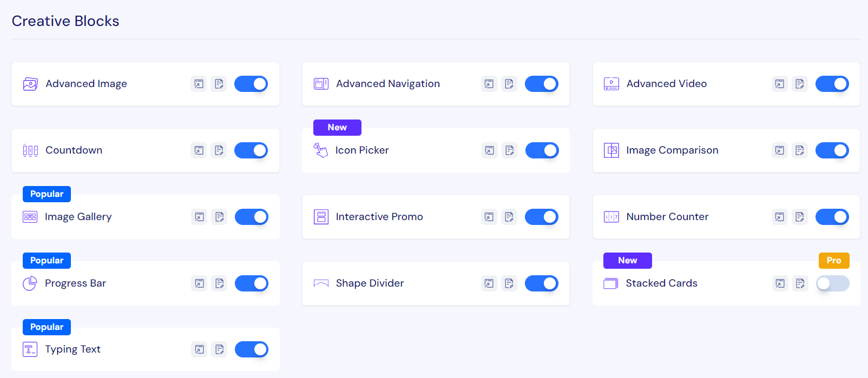Enable the Stacked Cards block toggle

pos(833,283)
